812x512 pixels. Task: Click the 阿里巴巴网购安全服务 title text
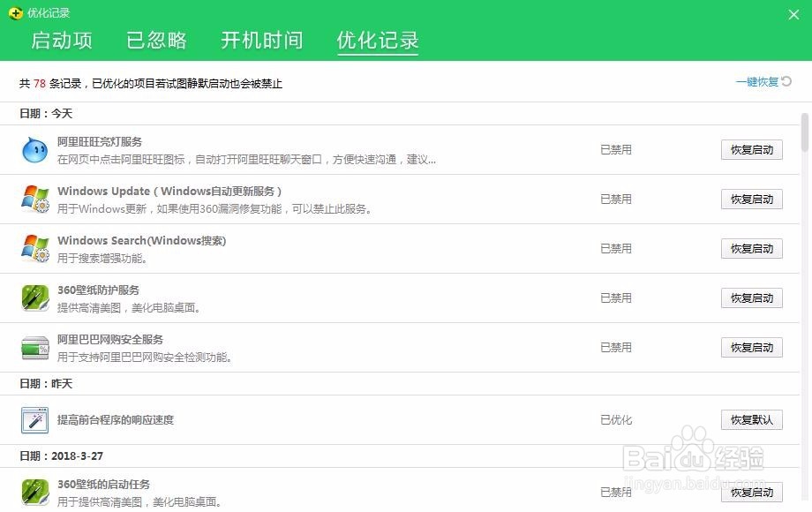coord(110,340)
